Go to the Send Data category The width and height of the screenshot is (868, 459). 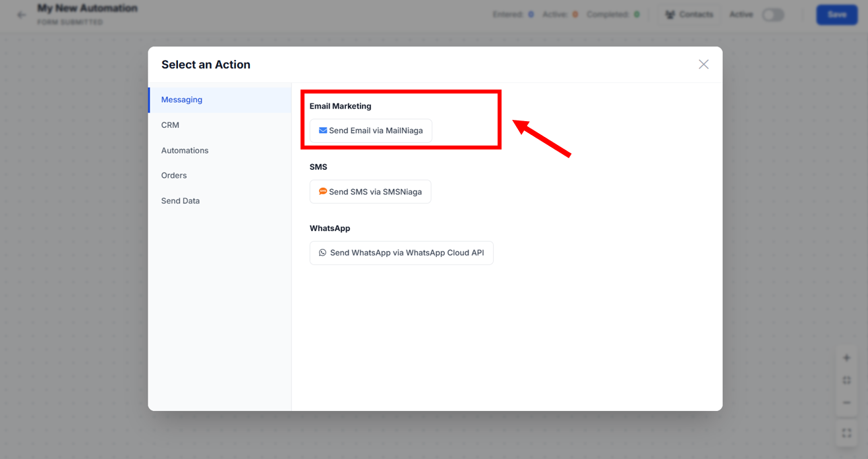(180, 201)
